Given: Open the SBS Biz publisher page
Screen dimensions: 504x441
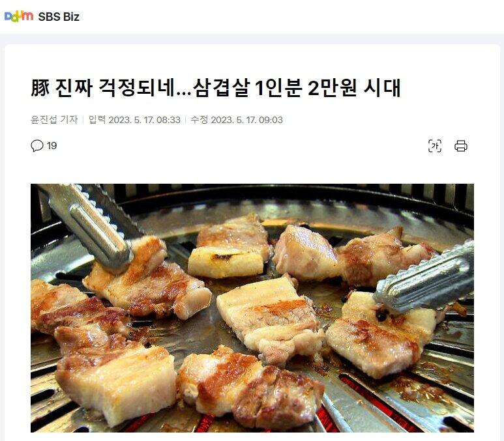Looking at the screenshot, I should [x=59, y=17].
